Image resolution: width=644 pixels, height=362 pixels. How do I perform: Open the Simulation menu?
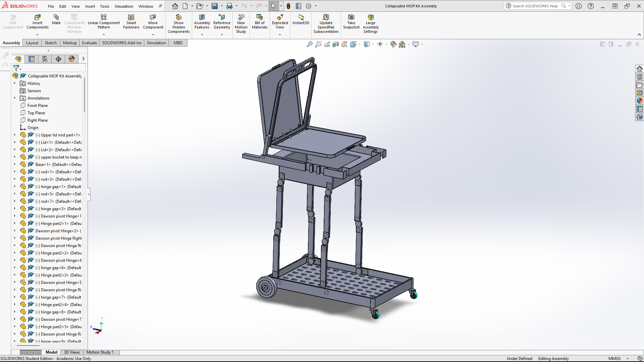point(124,6)
